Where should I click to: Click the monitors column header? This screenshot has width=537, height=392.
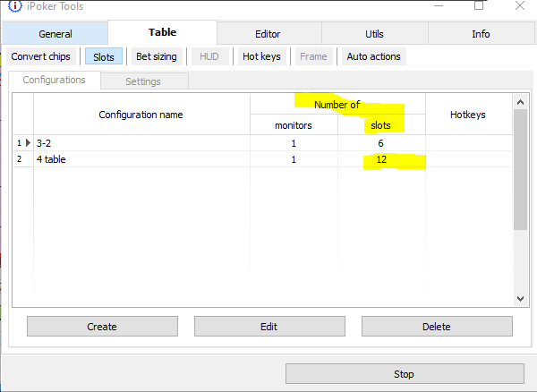click(x=294, y=125)
